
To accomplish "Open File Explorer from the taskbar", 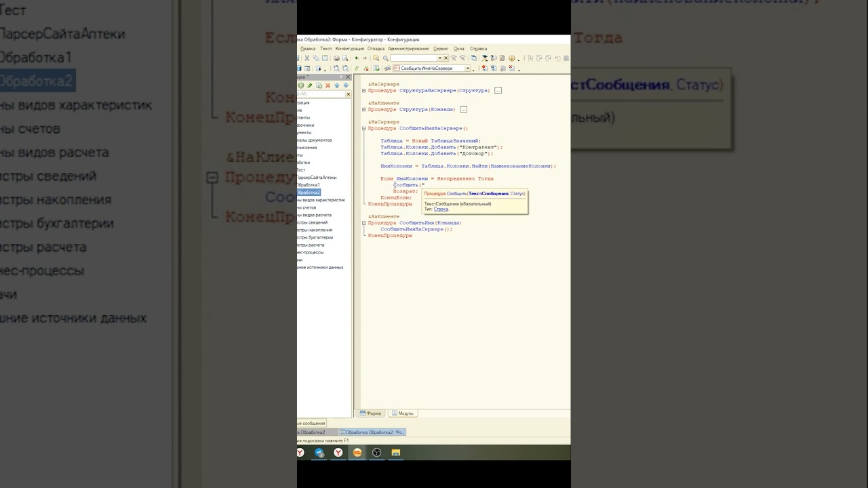I will click(396, 452).
